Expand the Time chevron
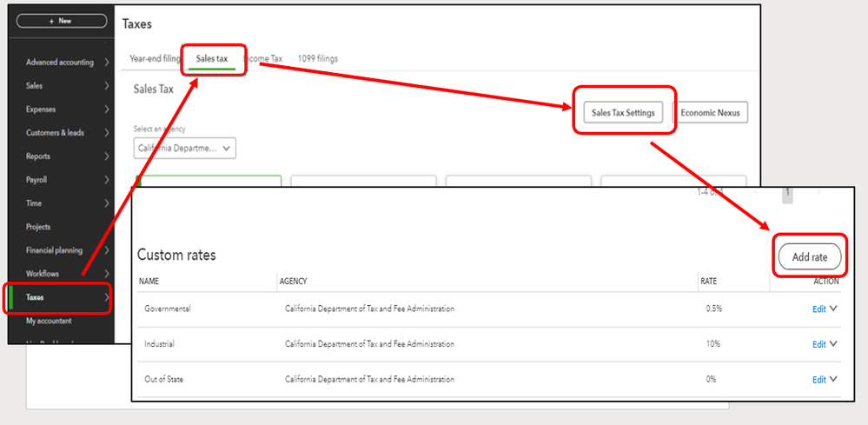Image resolution: width=868 pixels, height=425 pixels. (x=106, y=203)
